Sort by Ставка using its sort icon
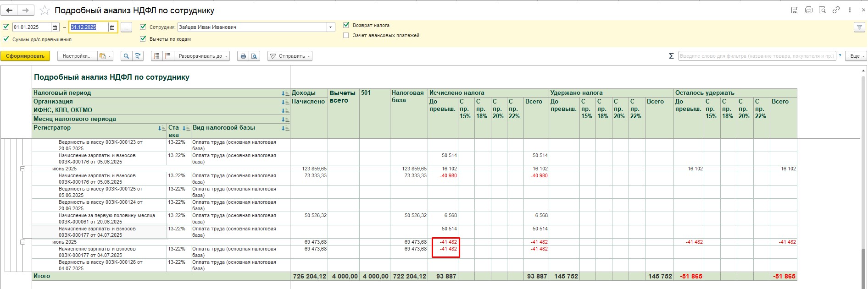 (x=186, y=128)
